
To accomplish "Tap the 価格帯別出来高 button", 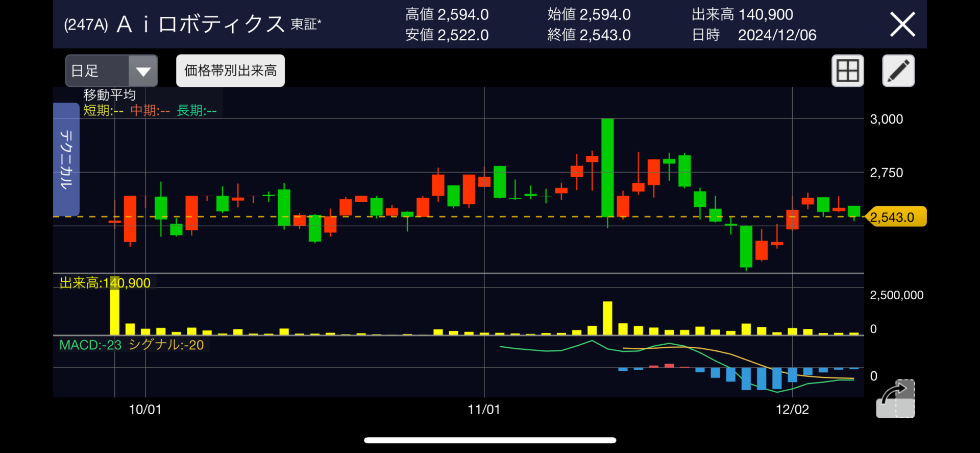I will (230, 70).
